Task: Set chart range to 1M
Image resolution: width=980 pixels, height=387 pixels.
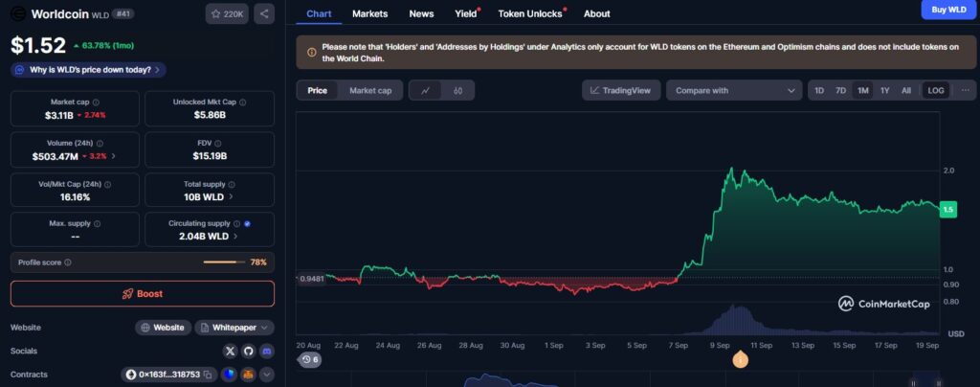Action: (x=863, y=90)
